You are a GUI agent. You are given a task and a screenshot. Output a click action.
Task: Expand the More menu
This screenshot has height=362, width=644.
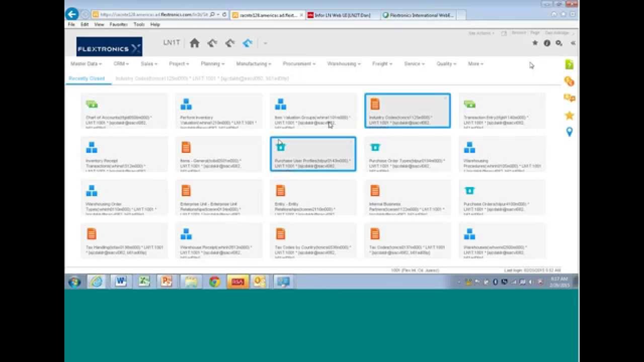click(475, 64)
